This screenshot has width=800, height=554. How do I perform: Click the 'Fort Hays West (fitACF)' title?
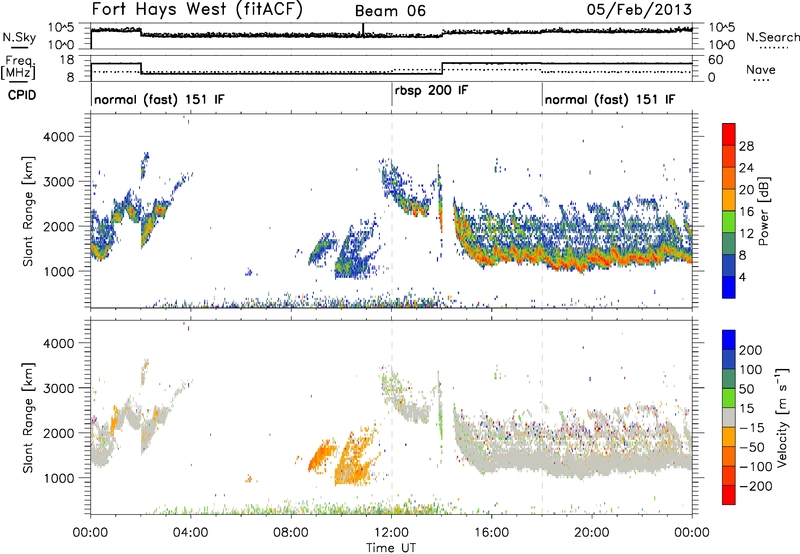tap(197, 10)
